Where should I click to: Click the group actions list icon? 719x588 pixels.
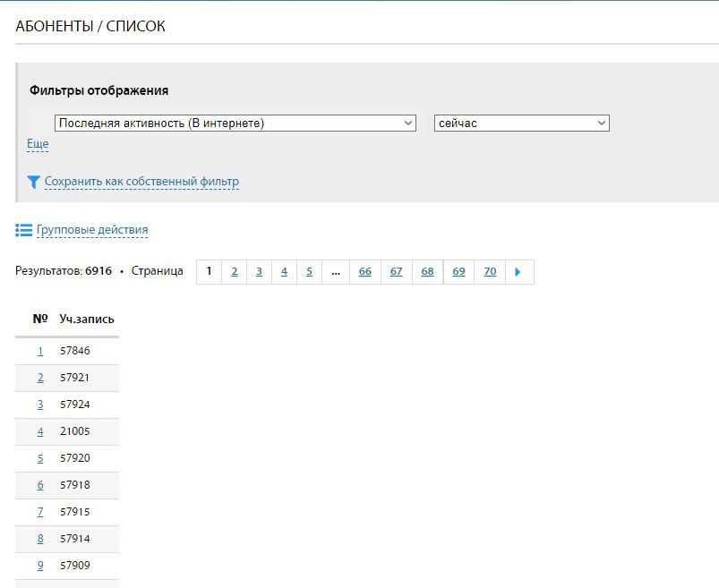24,230
